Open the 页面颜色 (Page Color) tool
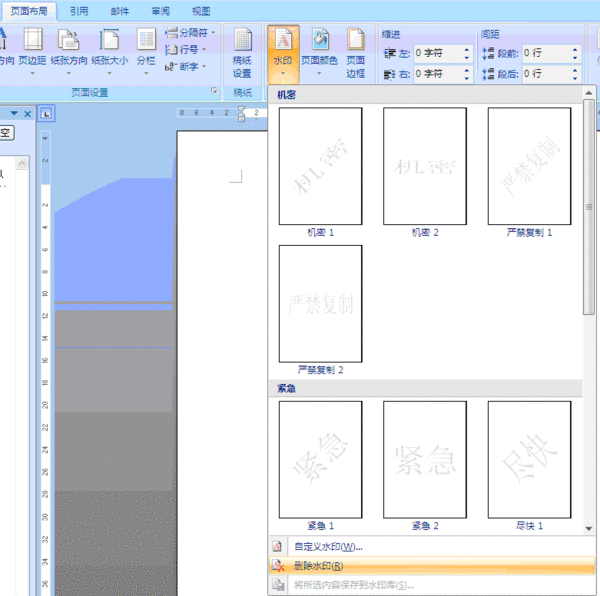The image size is (600, 596). [x=320, y=52]
